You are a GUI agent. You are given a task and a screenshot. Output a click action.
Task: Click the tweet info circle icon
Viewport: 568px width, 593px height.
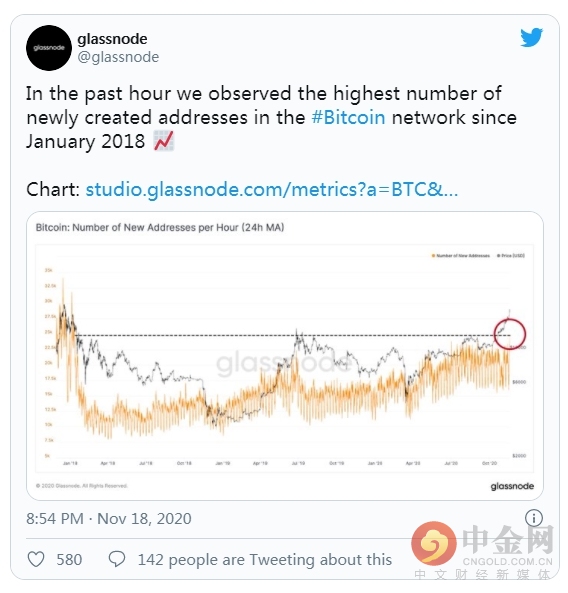tap(534, 518)
